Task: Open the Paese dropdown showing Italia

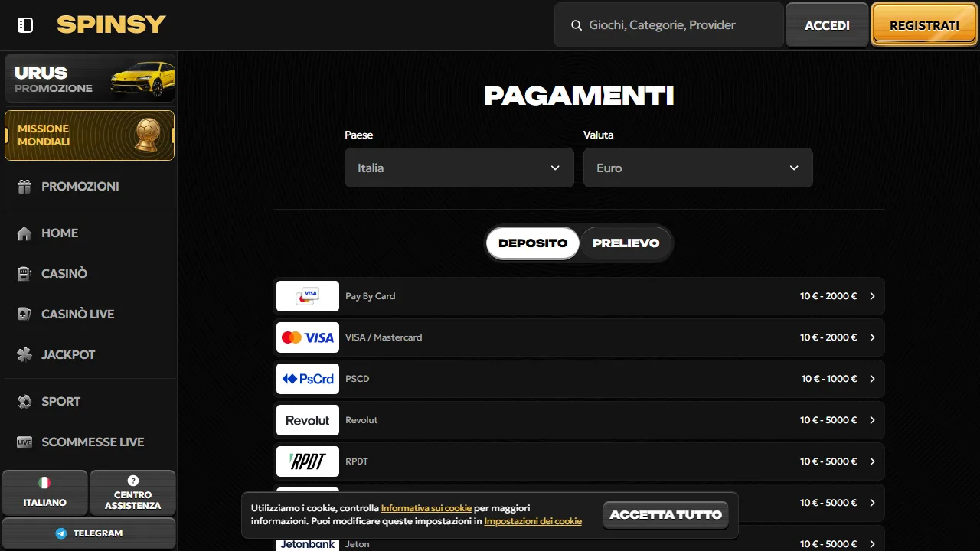Action: [x=459, y=168]
